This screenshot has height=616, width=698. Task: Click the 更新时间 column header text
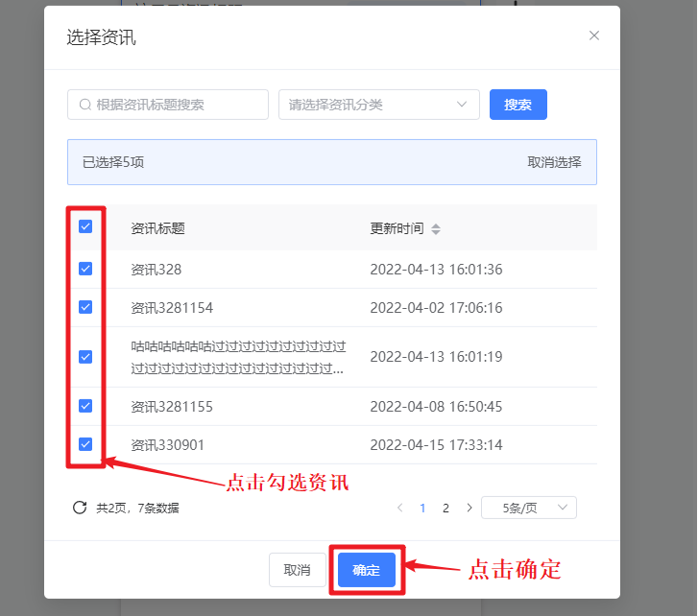397,228
